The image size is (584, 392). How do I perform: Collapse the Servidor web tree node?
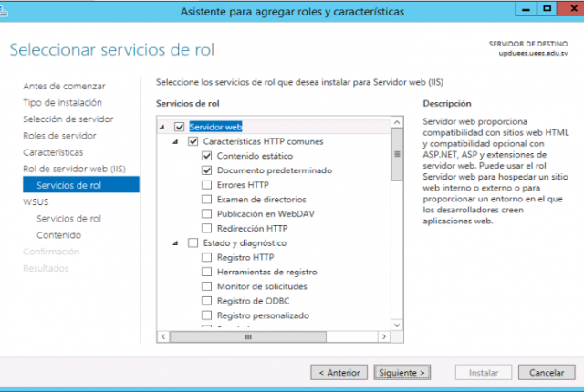tap(162, 128)
